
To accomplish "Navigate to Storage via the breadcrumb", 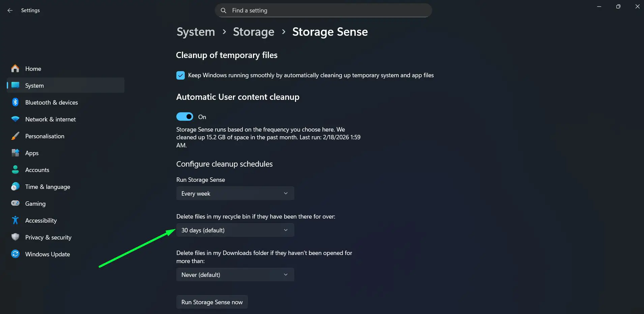I will [253, 32].
